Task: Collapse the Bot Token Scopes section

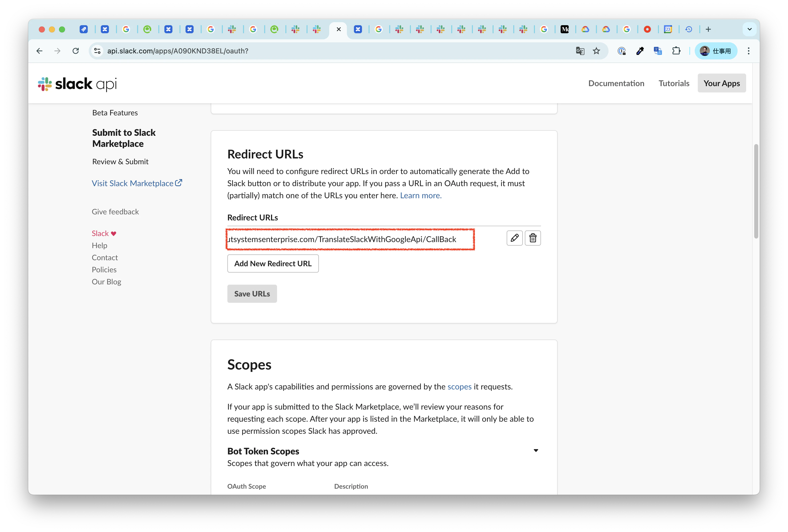Action: coord(535,450)
